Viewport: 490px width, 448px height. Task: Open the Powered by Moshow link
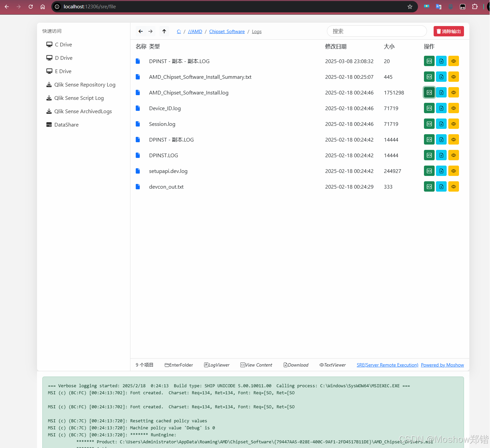[x=442, y=365]
